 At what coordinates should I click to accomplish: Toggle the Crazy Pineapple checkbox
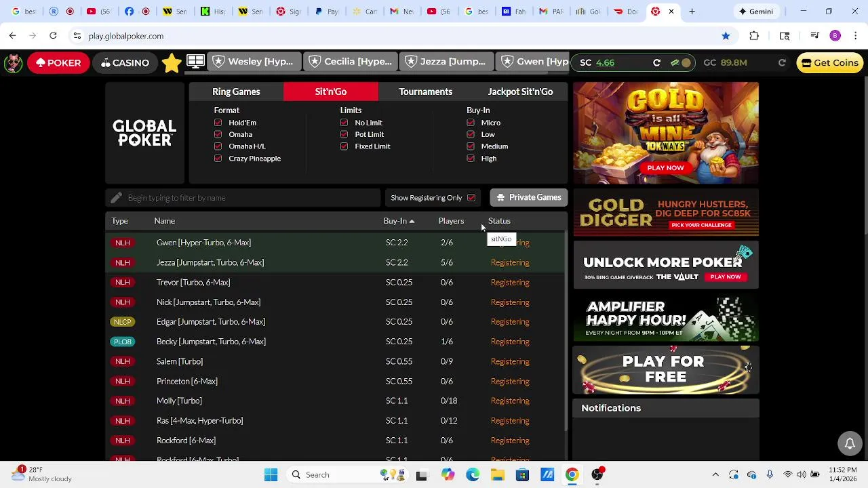point(218,159)
